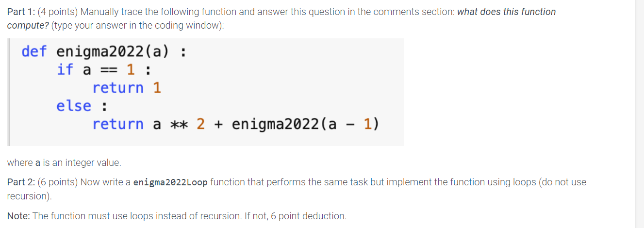Click the recursive 'enigma2022(a - 1)' call

pyautogui.click(x=306, y=125)
